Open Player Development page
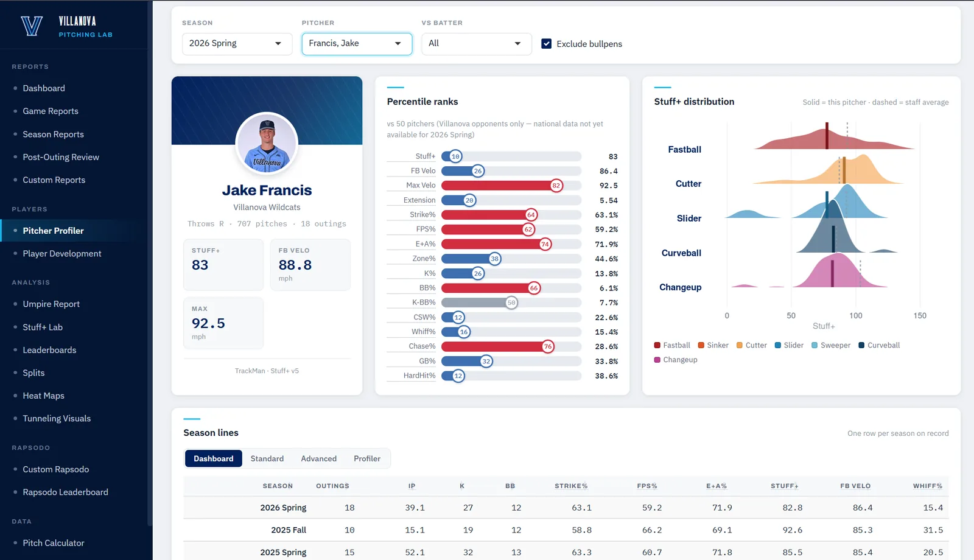 click(x=62, y=254)
